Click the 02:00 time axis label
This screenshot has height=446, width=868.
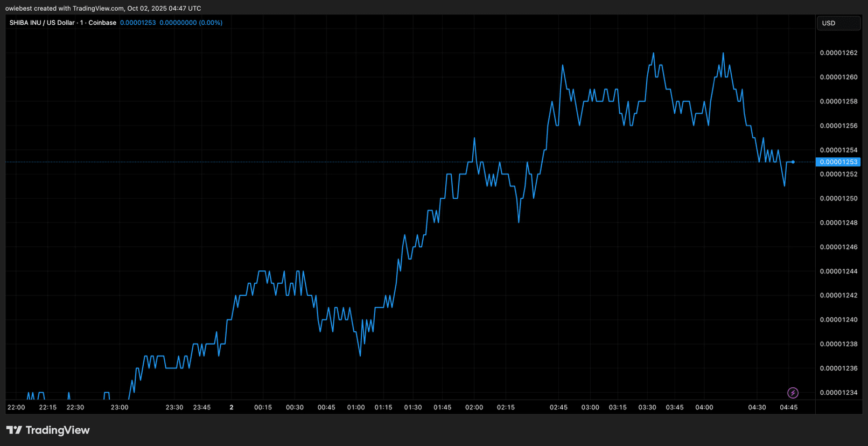474,407
